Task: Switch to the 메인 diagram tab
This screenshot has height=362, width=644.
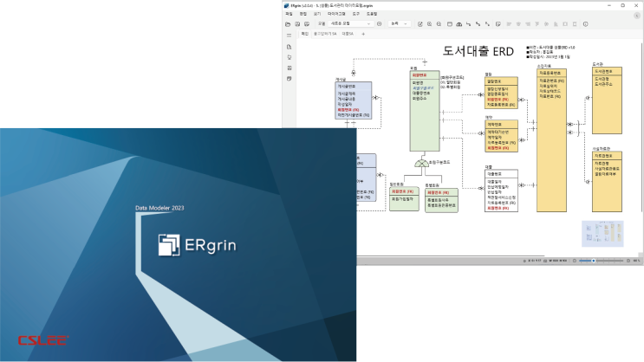Action: pyautogui.click(x=304, y=34)
